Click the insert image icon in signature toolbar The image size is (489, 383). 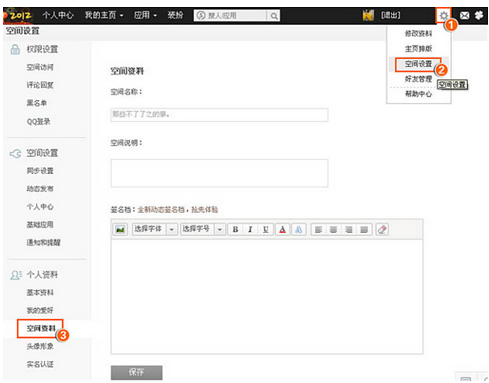(120, 229)
